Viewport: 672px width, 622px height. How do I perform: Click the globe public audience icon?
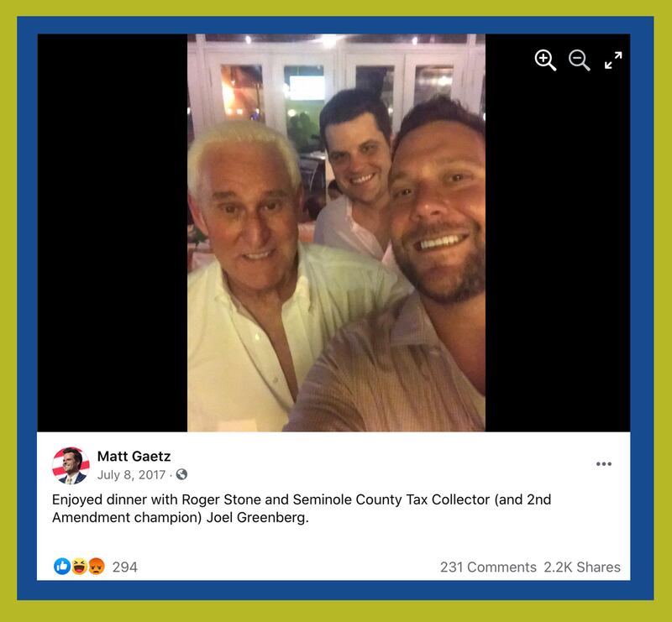coord(181,474)
